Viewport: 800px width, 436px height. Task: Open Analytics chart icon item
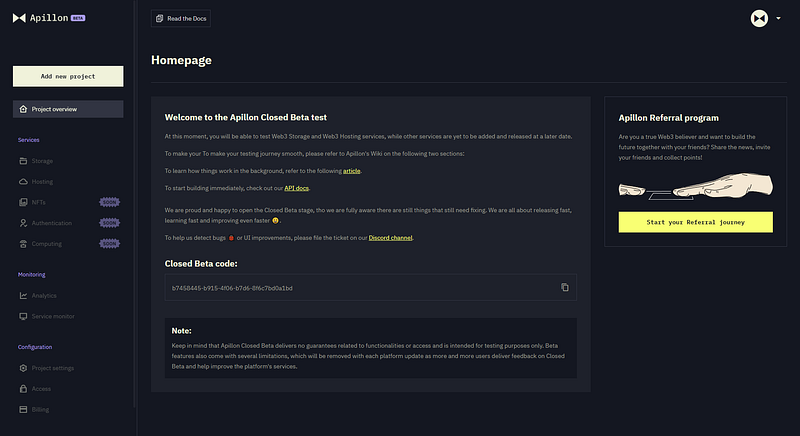(x=23, y=295)
